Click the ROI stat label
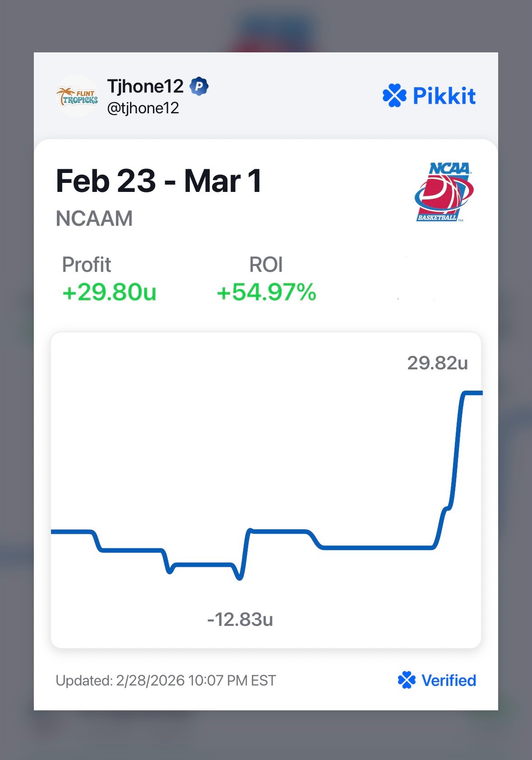Screen dimensions: 532x760 (x=266, y=265)
